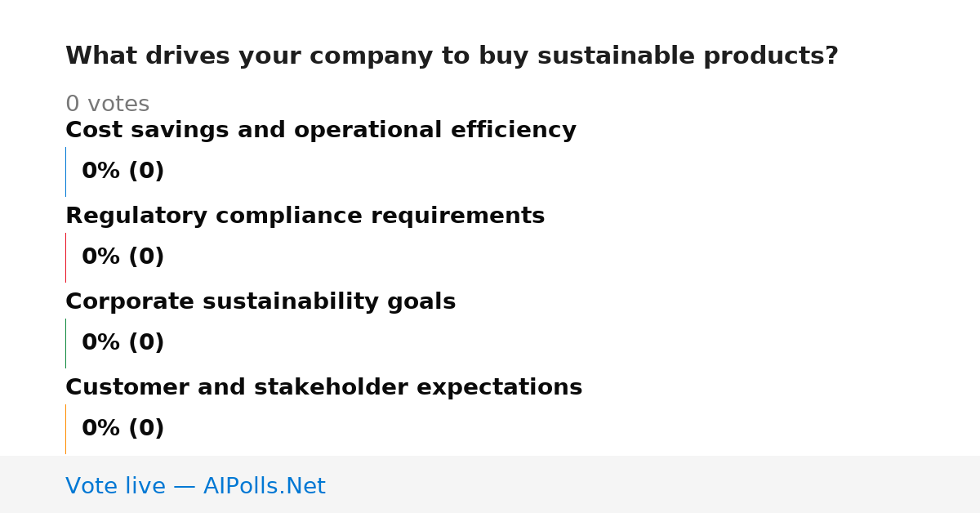
Task: Click the orange bar for Customer expectations
Action: tap(65, 429)
